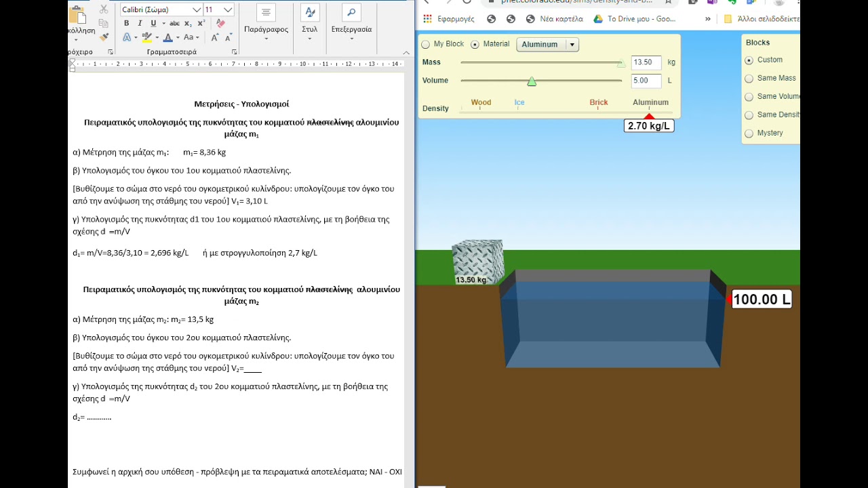Apply superscript formatting
The image size is (868, 488).
click(x=201, y=24)
